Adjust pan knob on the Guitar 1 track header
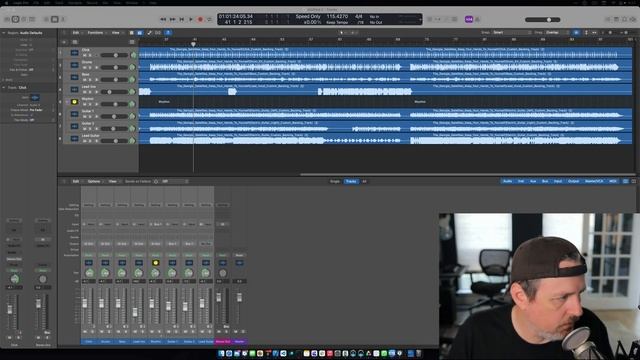The width and height of the screenshot is (640, 360). coord(132,116)
